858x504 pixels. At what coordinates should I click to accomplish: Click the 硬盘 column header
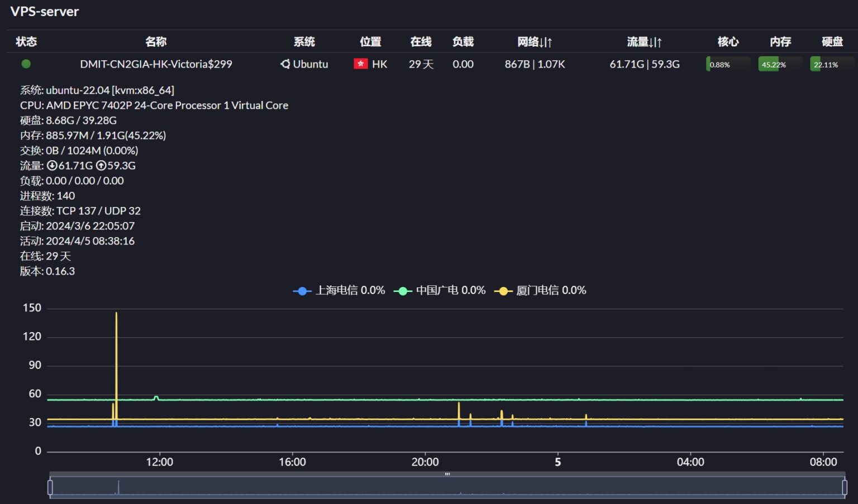[x=832, y=41]
